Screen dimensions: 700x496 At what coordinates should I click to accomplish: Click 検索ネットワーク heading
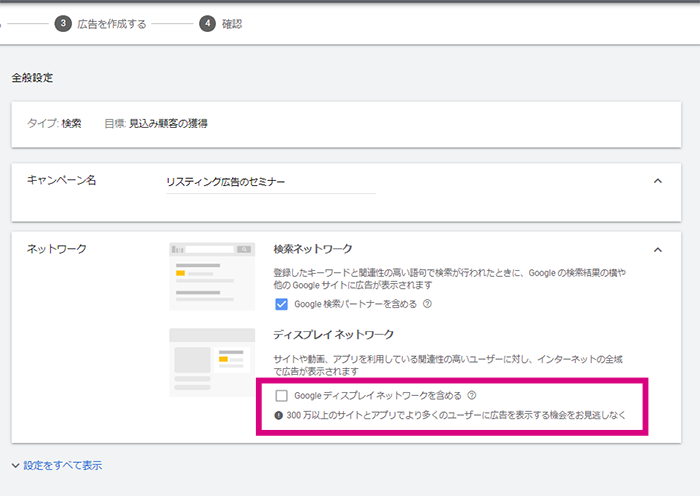(x=313, y=249)
